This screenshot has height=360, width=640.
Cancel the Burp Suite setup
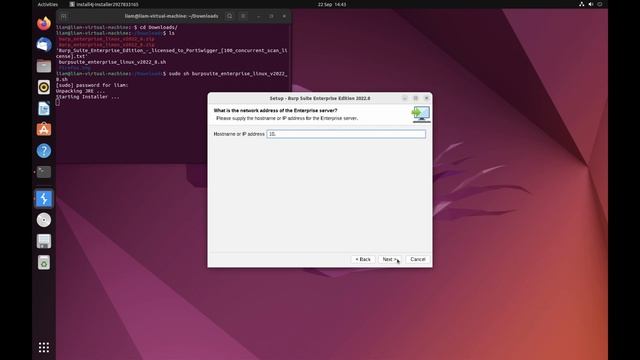coord(418,260)
